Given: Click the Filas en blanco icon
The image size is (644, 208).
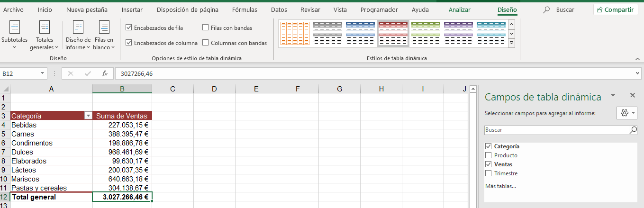Looking at the screenshot, I should click(x=104, y=27).
